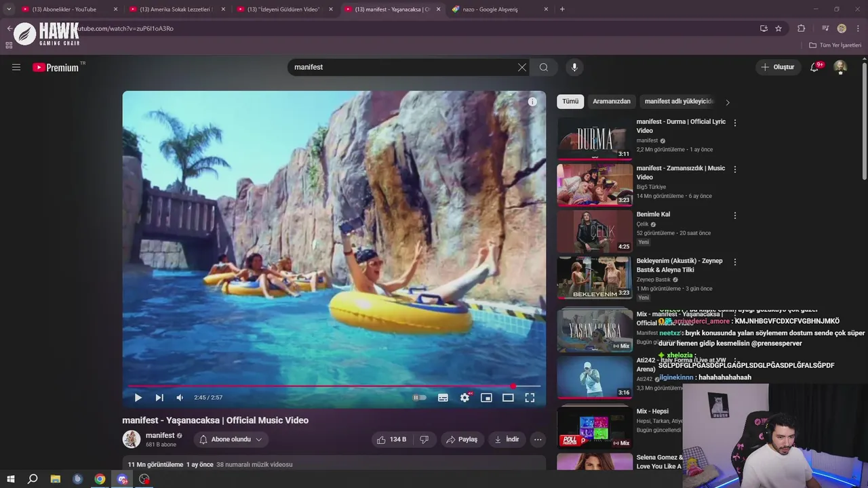Open browser extensions puzzle icon
Screen dimensions: 868x488
pyautogui.click(x=802, y=28)
